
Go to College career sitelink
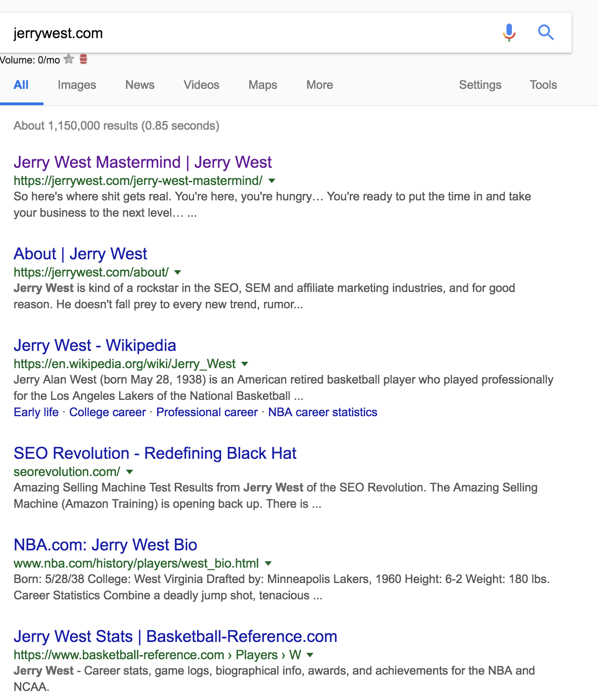pyautogui.click(x=107, y=412)
